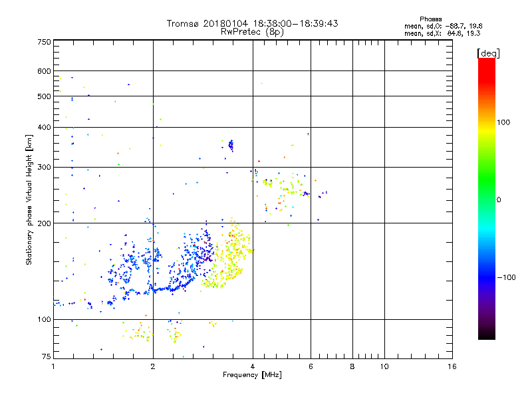
Task: Click the '0' colorbar tick label
Action: tap(498, 199)
